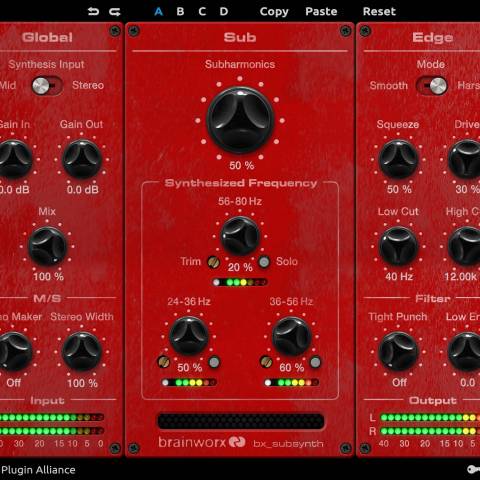Click the brainworx logo icon
The image size is (480, 480).
(x=237, y=442)
